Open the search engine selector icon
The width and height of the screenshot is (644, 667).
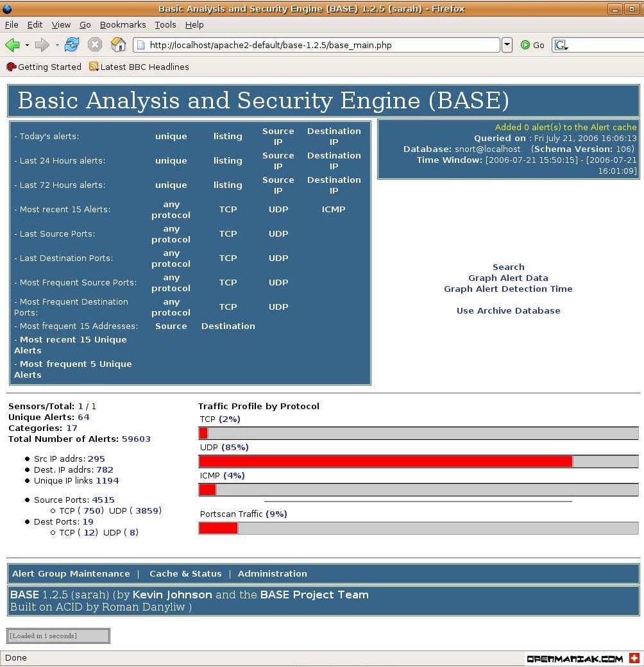pos(561,45)
